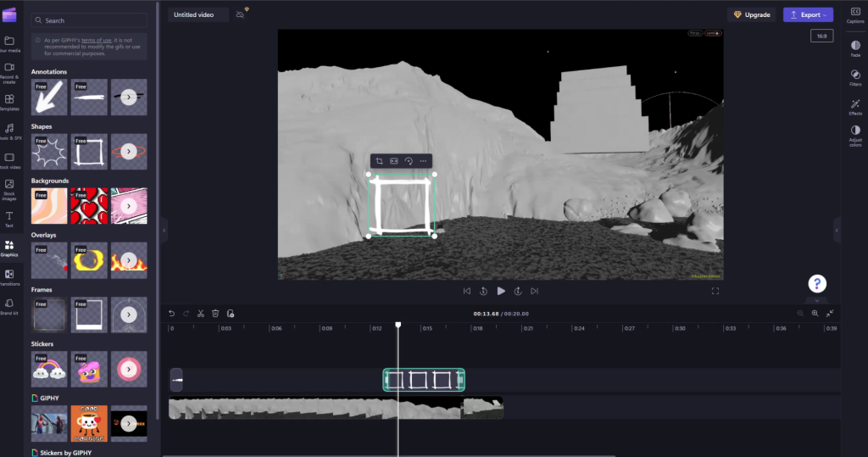Expand more Overlays
Screen dimensions: 868x457
129,259
